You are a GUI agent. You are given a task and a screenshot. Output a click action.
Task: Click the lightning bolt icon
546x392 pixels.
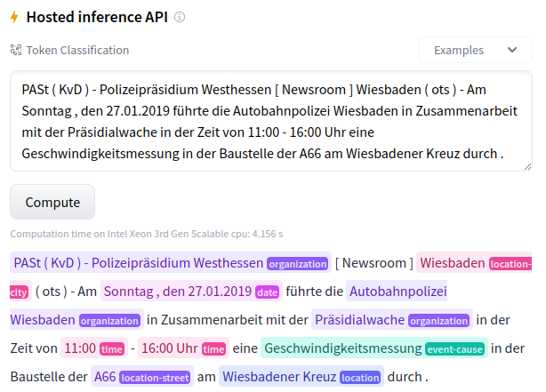(14, 17)
